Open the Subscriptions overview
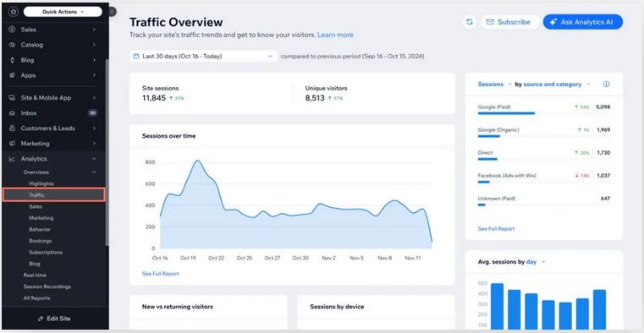The image size is (644, 333). click(46, 253)
